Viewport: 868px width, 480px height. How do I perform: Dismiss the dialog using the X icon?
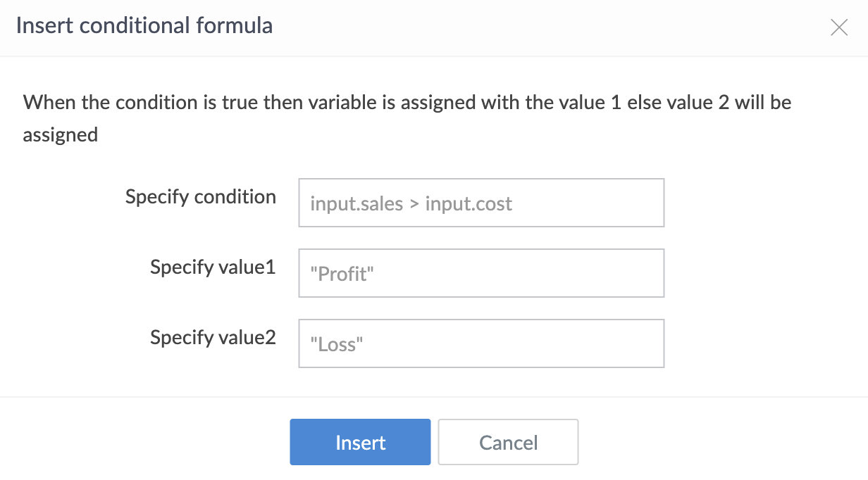[838, 27]
